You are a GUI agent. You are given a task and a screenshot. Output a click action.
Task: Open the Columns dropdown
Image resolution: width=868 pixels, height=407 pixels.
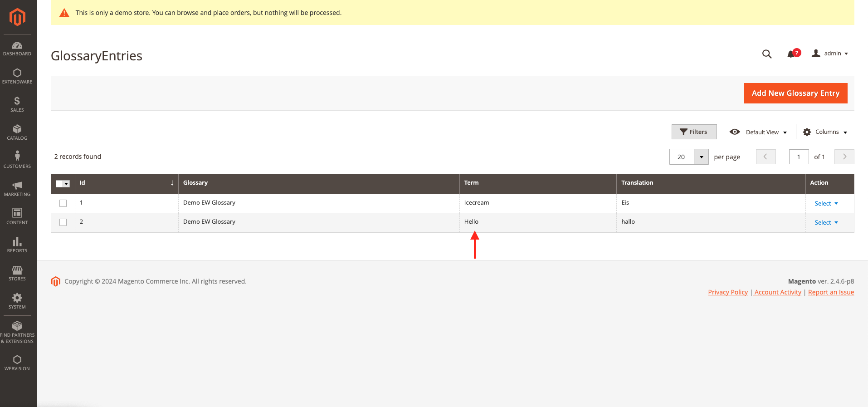click(825, 132)
